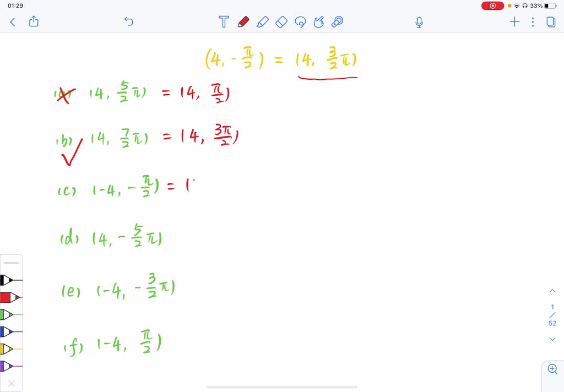Viewport: 564px width, 392px height.
Task: Tap the Wi-Fi status icon
Action: 517,6
